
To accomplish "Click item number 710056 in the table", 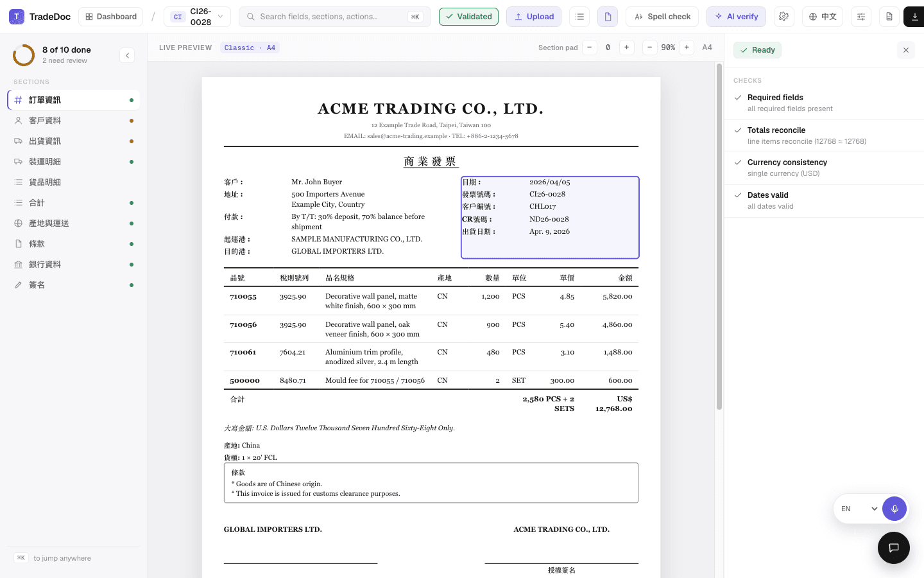I will (243, 325).
